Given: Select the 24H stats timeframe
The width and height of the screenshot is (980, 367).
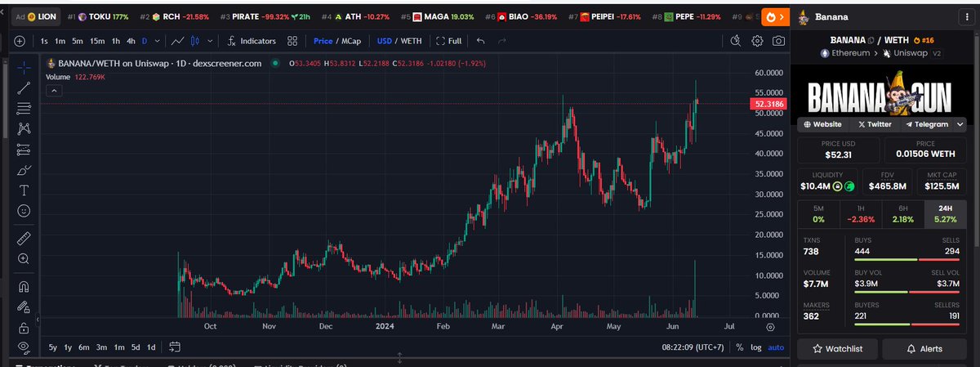Looking at the screenshot, I should tap(947, 214).
